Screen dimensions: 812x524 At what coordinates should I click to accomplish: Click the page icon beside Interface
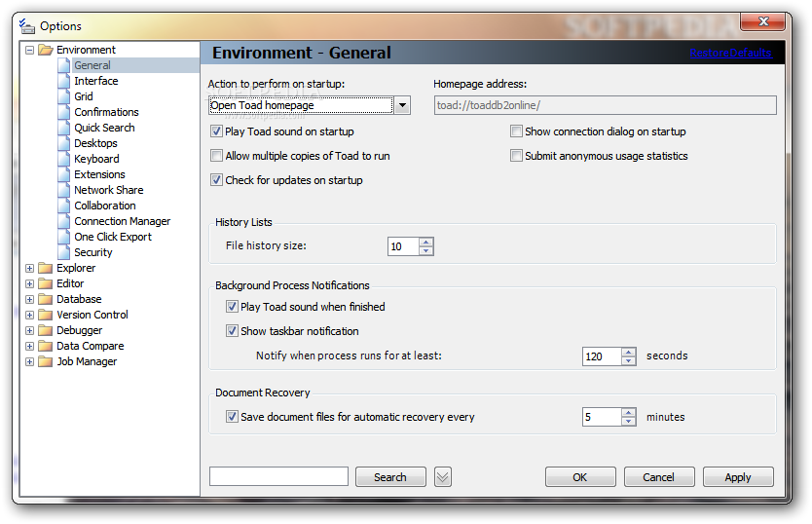click(x=63, y=81)
